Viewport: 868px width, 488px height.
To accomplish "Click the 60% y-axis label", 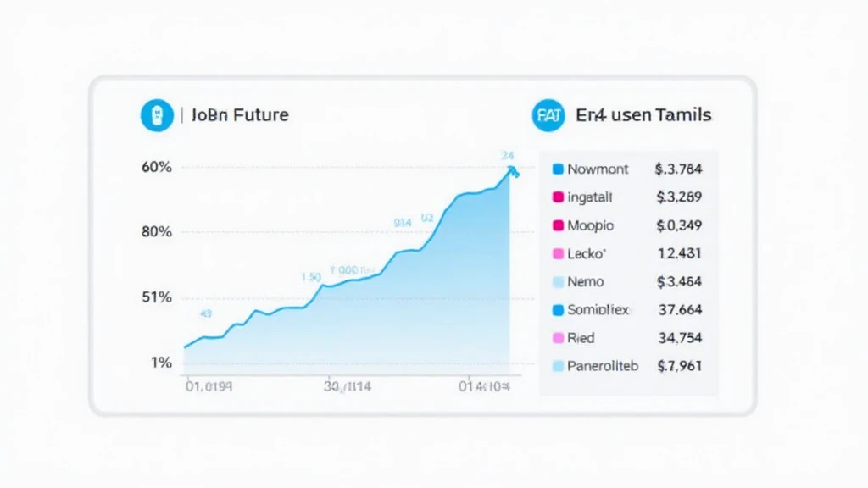I will [x=157, y=167].
